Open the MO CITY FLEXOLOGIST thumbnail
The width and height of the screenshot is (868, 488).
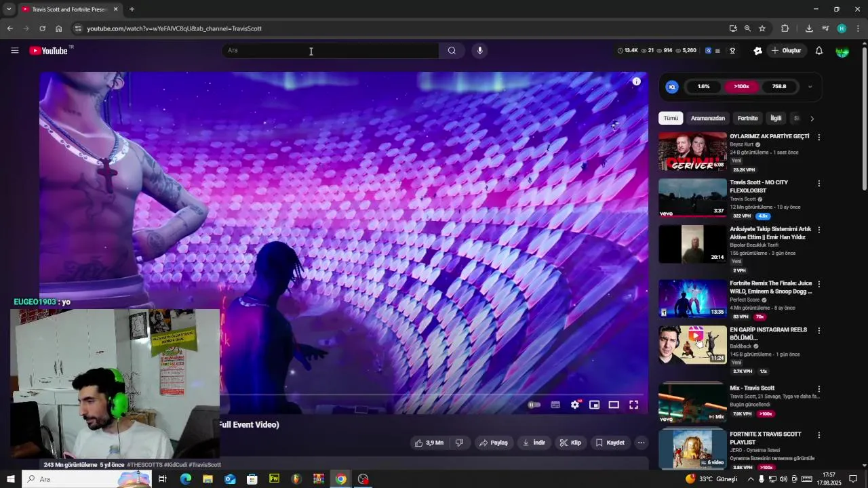(692, 198)
